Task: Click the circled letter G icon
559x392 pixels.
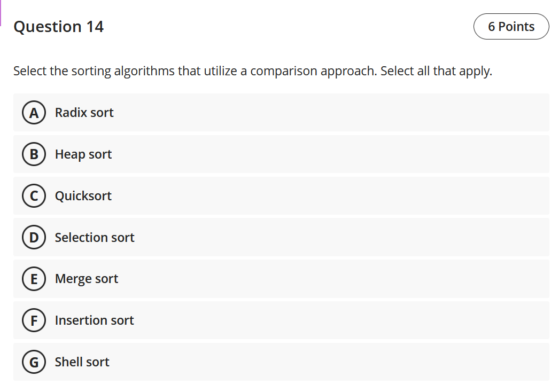Action: (x=34, y=362)
